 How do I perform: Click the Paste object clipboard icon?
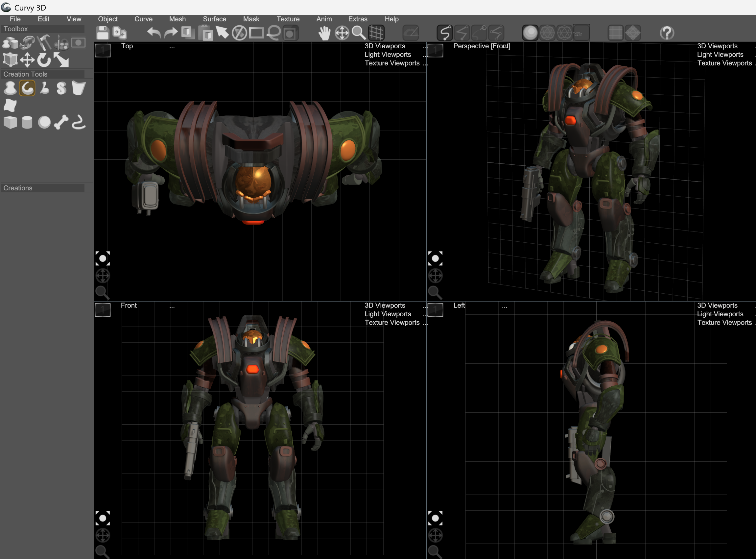(205, 33)
